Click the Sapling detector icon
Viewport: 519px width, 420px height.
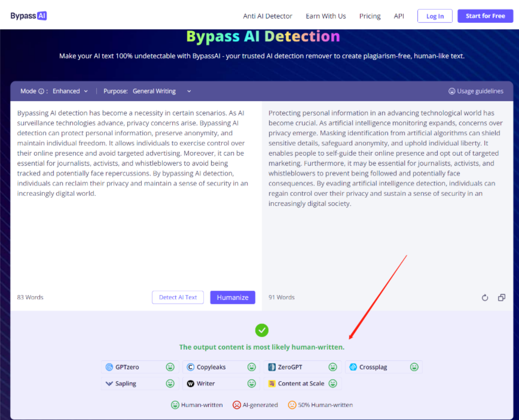point(109,384)
